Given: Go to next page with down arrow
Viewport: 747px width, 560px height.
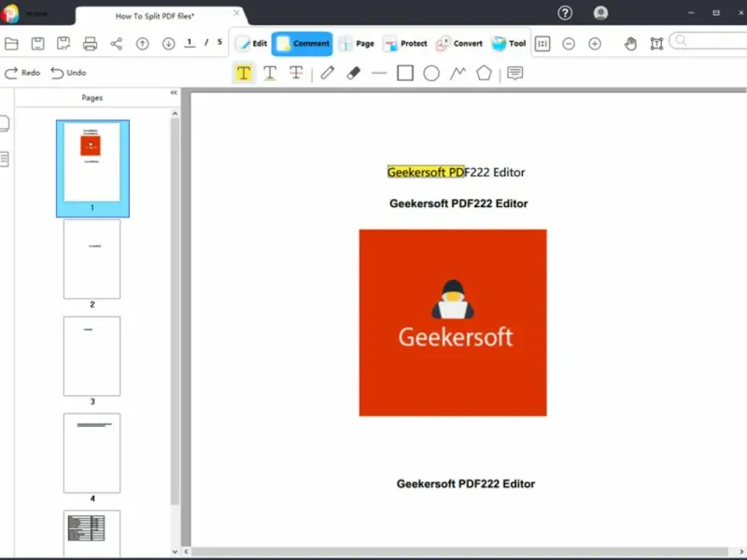Looking at the screenshot, I should [x=168, y=44].
